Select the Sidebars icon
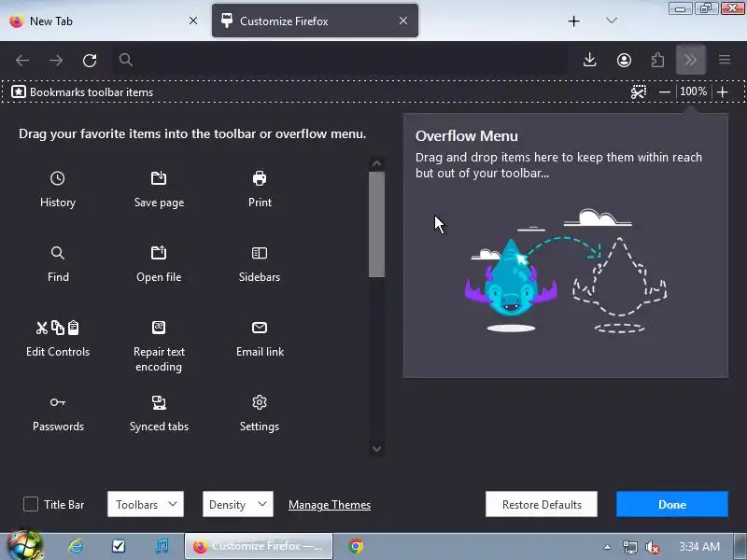Image resolution: width=747 pixels, height=560 pixels. pyautogui.click(x=260, y=253)
